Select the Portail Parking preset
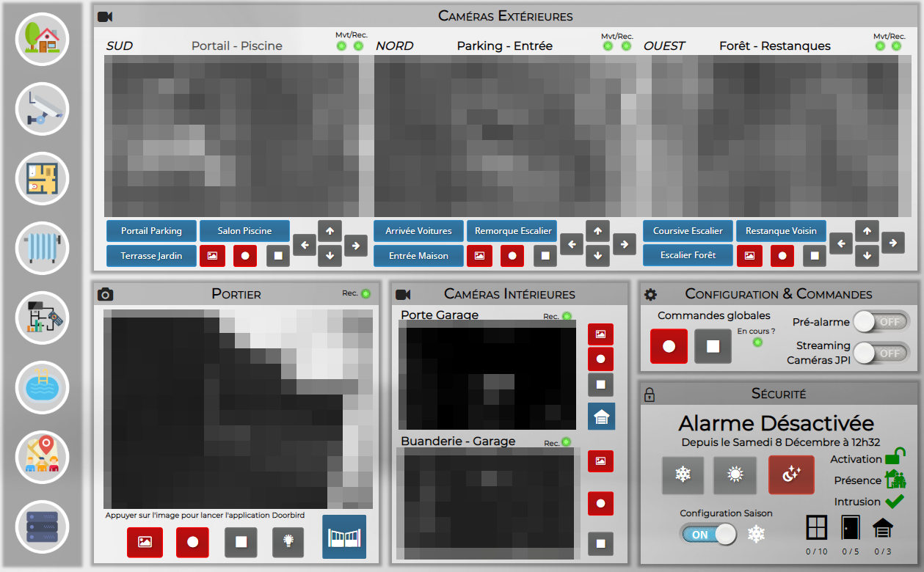 [x=151, y=231]
